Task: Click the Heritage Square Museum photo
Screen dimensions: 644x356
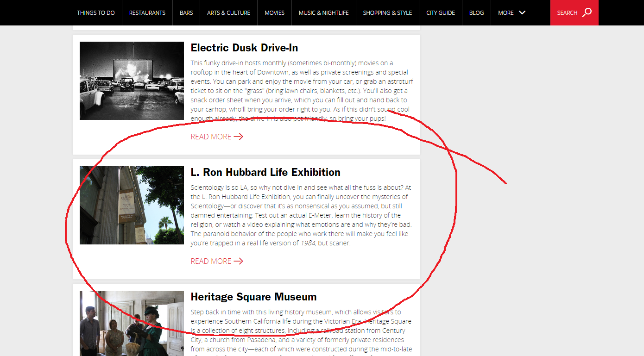Action: 132,323
